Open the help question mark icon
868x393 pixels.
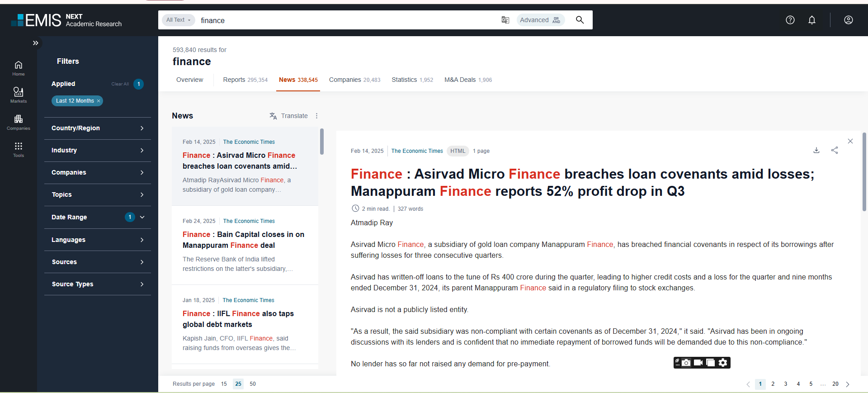pyautogui.click(x=790, y=20)
